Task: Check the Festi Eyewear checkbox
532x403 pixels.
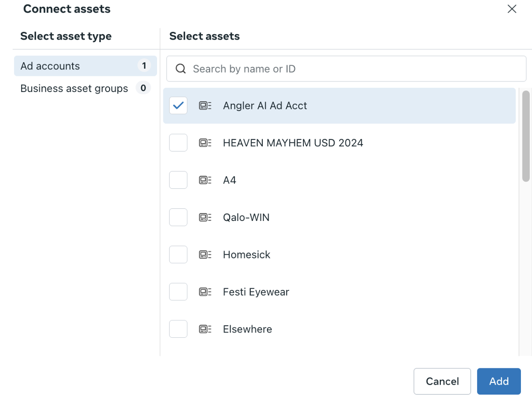Action: [x=178, y=292]
